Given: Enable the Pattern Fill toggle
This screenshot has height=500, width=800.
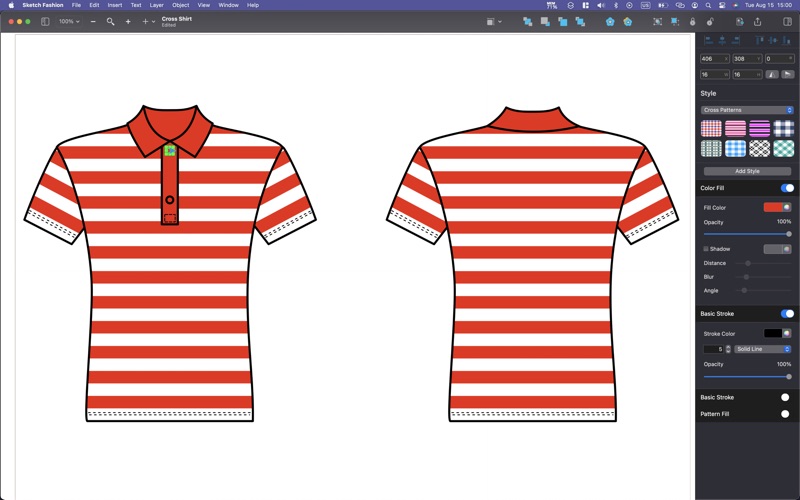Looking at the screenshot, I should click(x=785, y=413).
